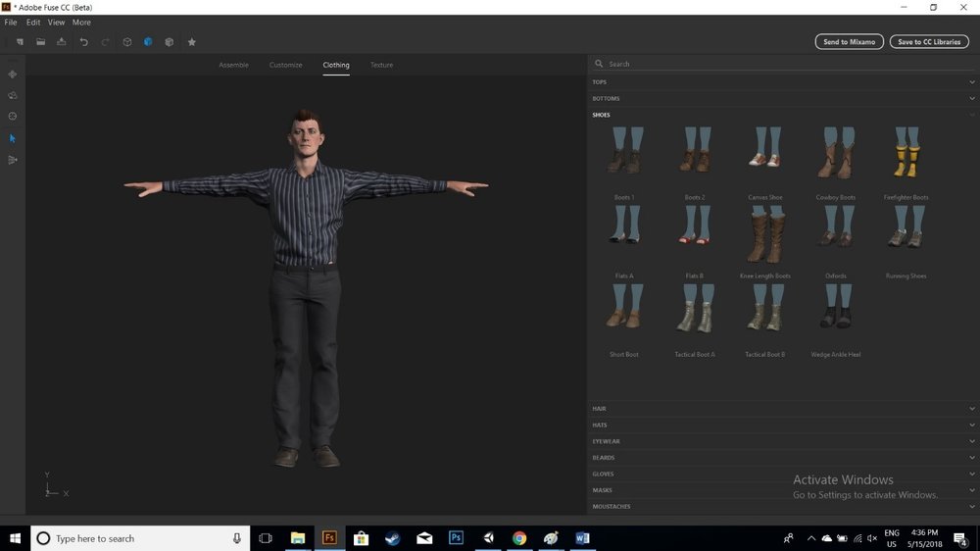Click the open folder toolbar icon
Viewport: 980px width, 551px height.
pos(40,42)
